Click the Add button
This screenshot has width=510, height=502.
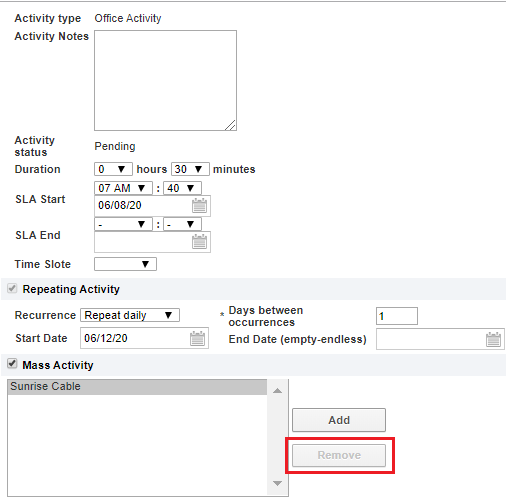click(x=339, y=420)
